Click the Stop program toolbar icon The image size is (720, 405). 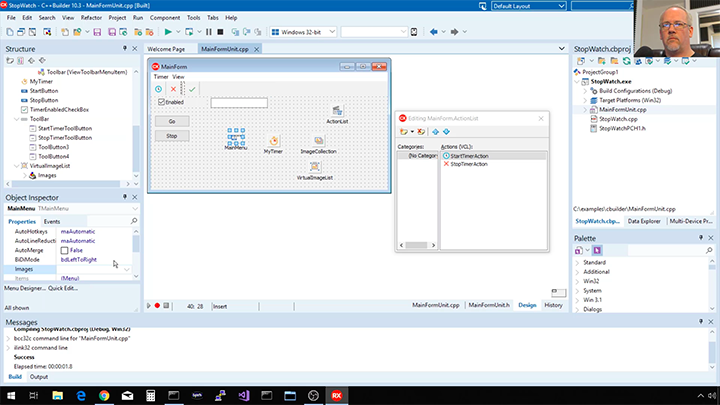(x=220, y=32)
